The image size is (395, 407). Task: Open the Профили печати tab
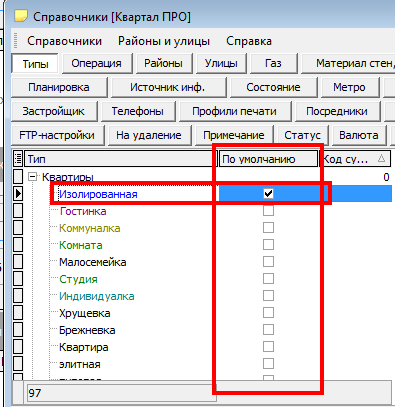point(234,111)
